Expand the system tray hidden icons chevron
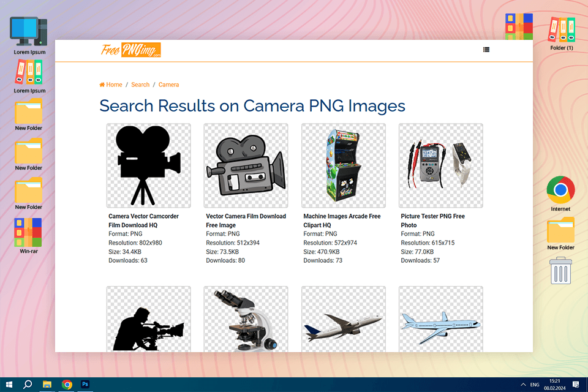 (523, 385)
